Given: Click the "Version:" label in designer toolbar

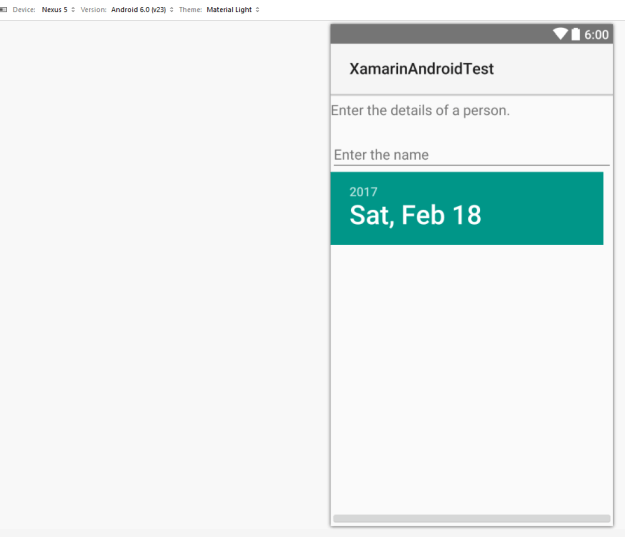Looking at the screenshot, I should (x=93, y=9).
